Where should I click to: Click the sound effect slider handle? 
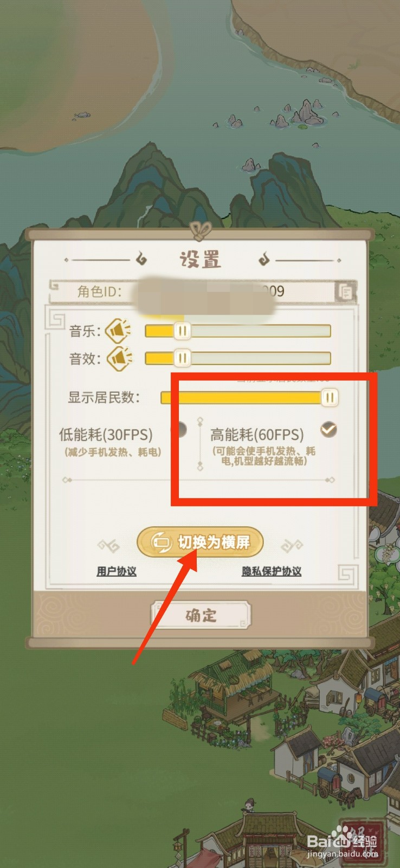[x=183, y=358]
